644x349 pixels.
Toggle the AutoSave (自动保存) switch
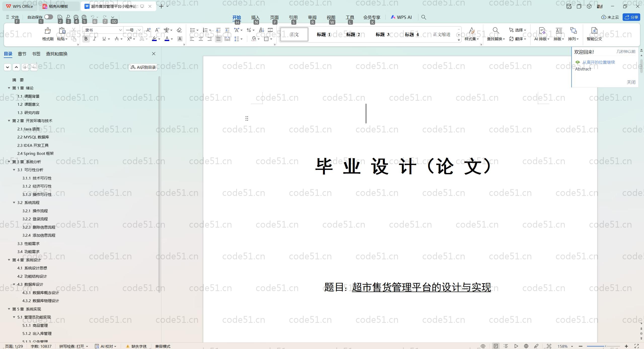point(49,17)
